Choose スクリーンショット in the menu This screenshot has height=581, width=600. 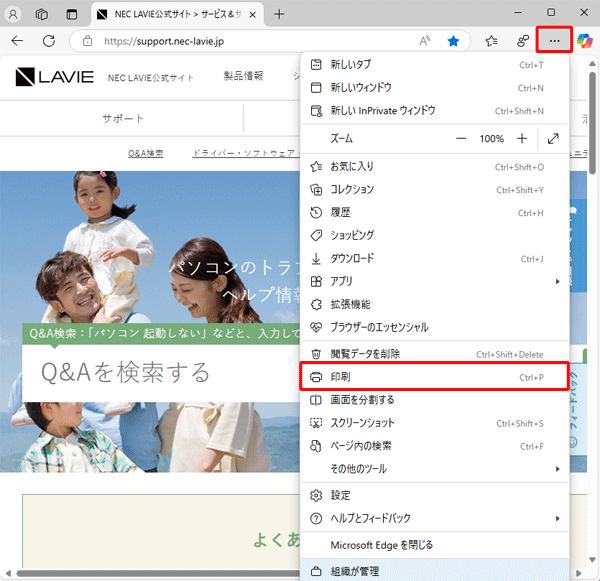pyautogui.click(x=435, y=423)
